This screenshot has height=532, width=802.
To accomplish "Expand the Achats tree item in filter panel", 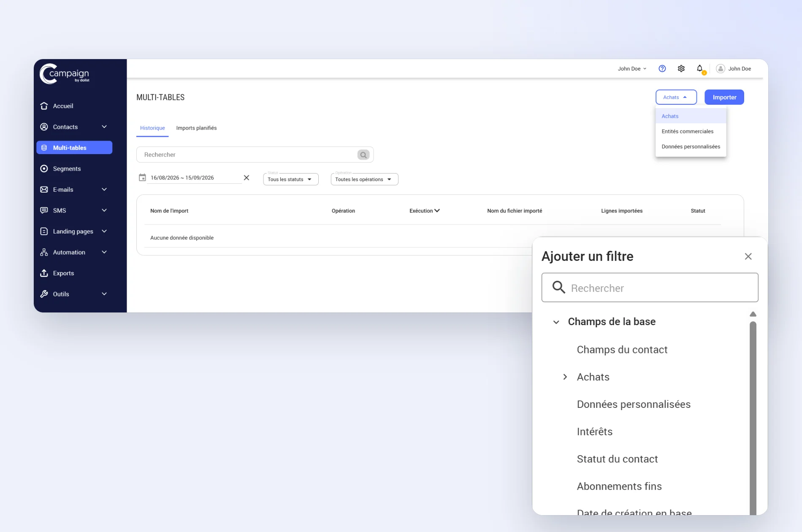I will pyautogui.click(x=565, y=377).
